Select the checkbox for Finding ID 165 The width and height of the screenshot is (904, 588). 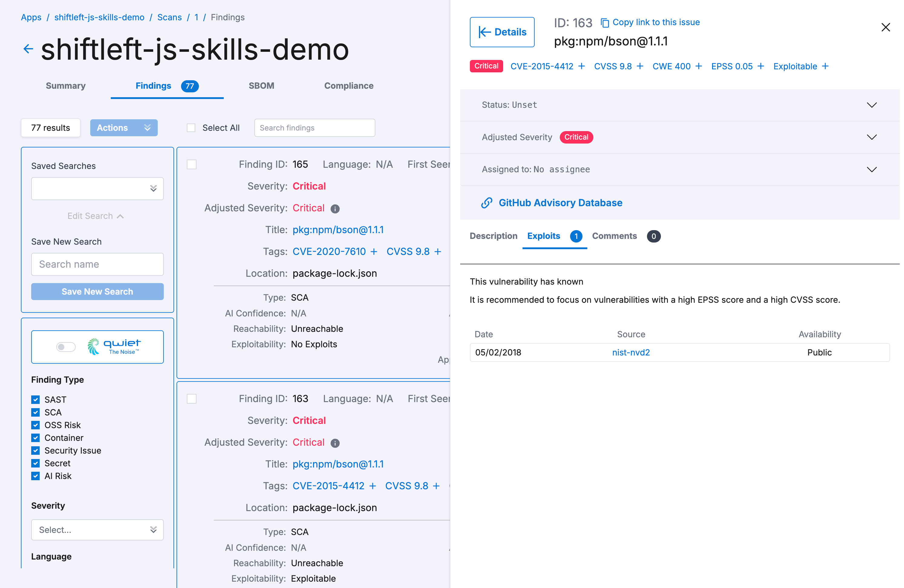(x=191, y=164)
